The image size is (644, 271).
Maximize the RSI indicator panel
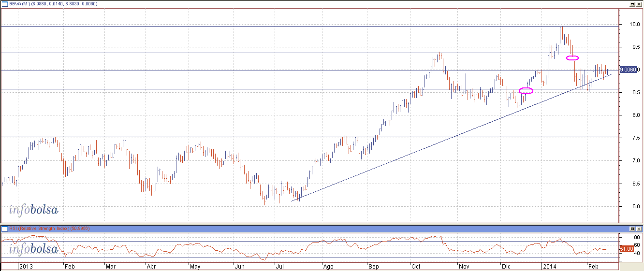click(x=633, y=228)
